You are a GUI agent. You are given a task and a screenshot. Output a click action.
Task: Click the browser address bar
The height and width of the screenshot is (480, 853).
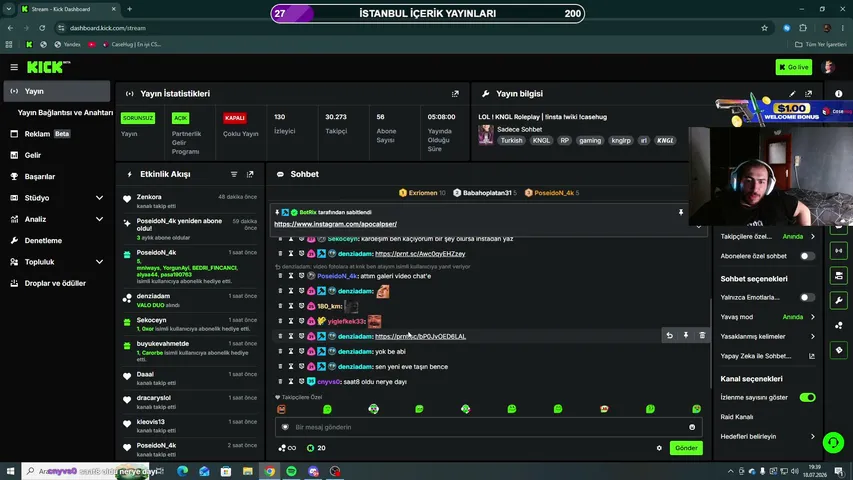pos(408,28)
